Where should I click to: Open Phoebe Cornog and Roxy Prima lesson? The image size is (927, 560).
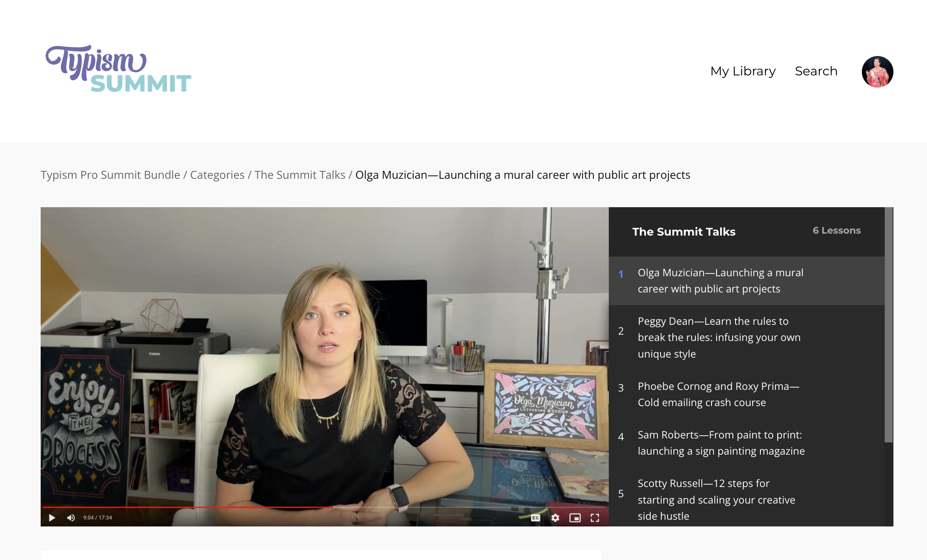pyautogui.click(x=747, y=394)
